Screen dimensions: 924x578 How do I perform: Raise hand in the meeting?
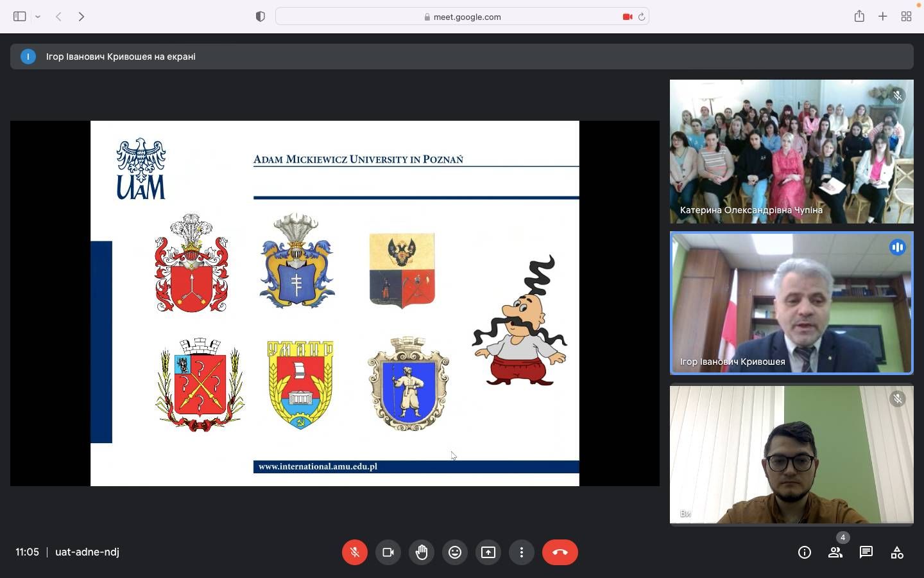pos(422,552)
